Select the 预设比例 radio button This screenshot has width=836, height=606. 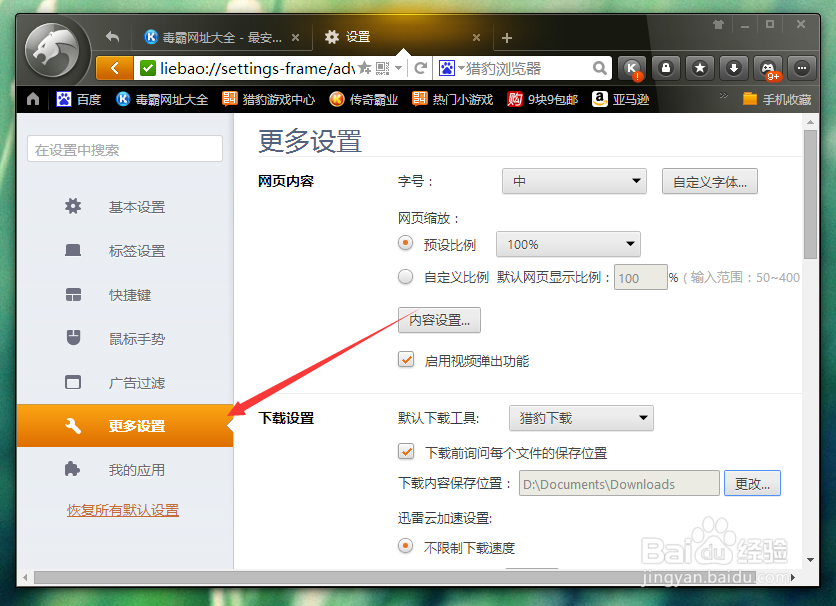point(406,244)
